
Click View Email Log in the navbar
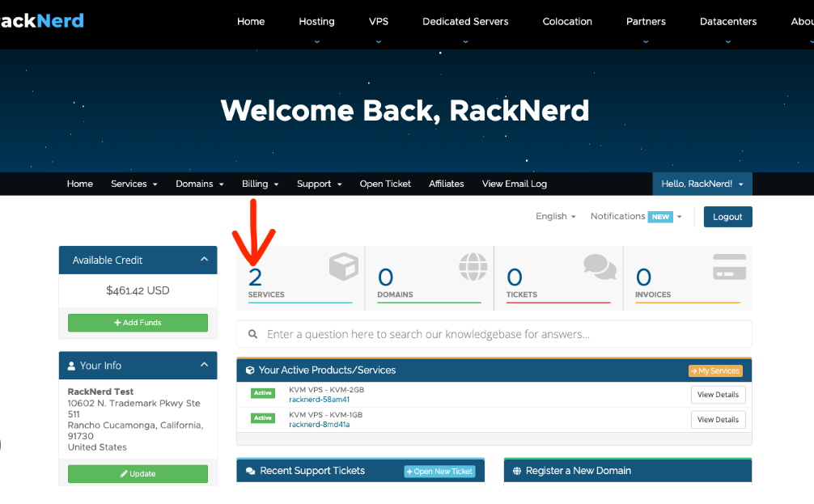515,184
